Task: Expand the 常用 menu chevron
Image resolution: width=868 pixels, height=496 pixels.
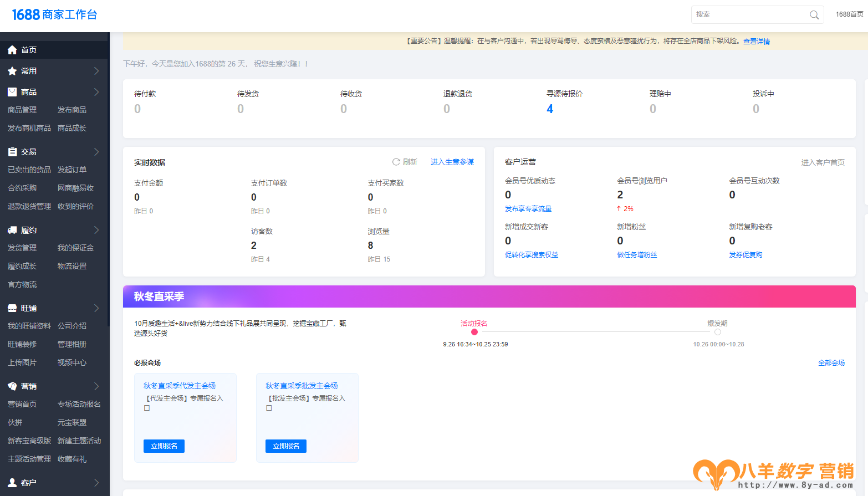Action: (96, 71)
